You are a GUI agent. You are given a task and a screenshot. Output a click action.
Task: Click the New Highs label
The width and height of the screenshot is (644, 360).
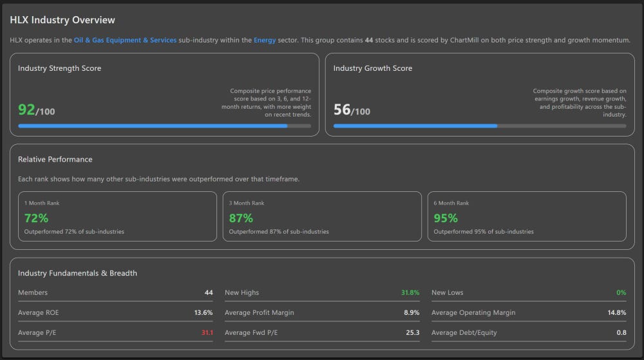[242, 292]
